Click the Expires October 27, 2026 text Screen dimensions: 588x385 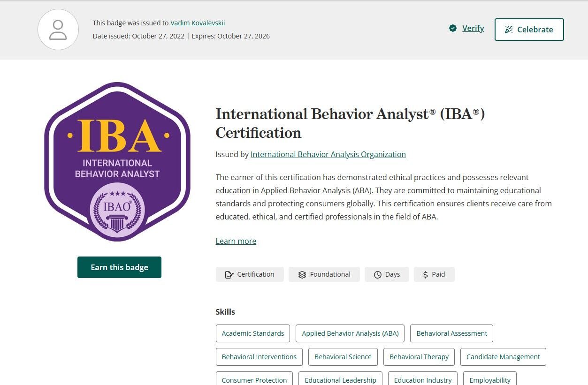coord(231,36)
